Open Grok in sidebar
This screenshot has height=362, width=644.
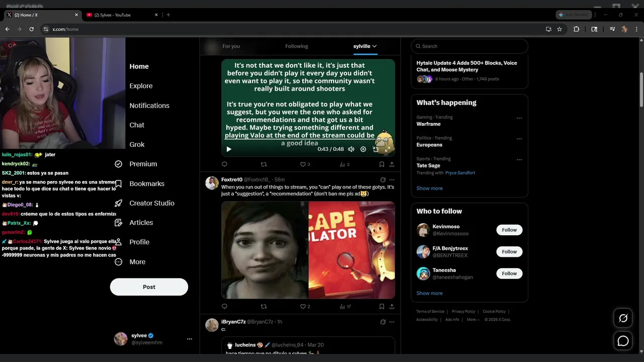[137, 144]
